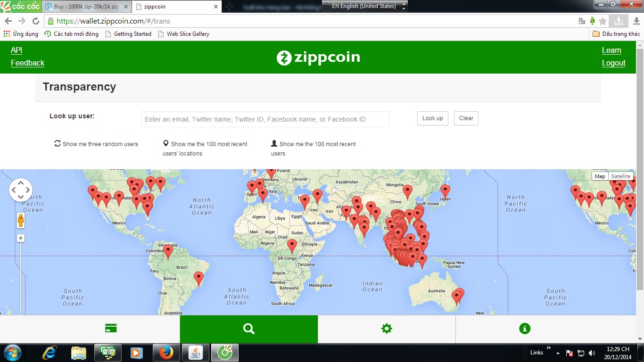Image resolution: width=644 pixels, height=362 pixels.
Task: Open the gear settings tab
Action: [x=387, y=329]
